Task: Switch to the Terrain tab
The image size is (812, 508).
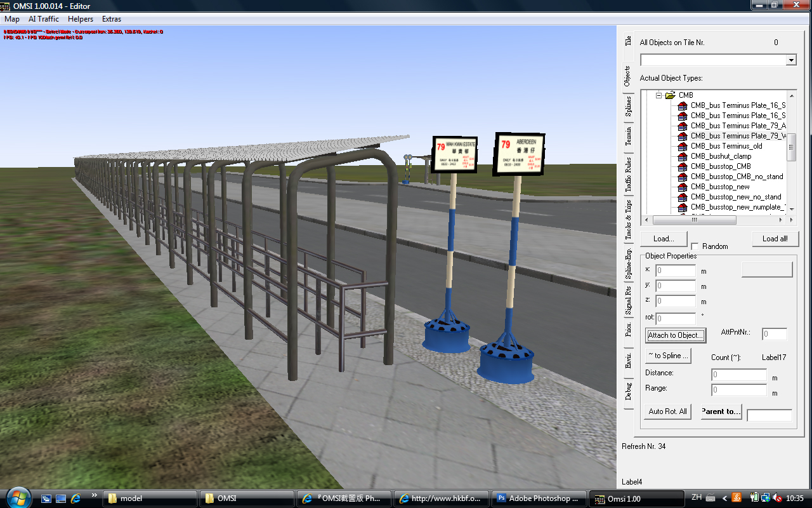Action: (x=628, y=137)
